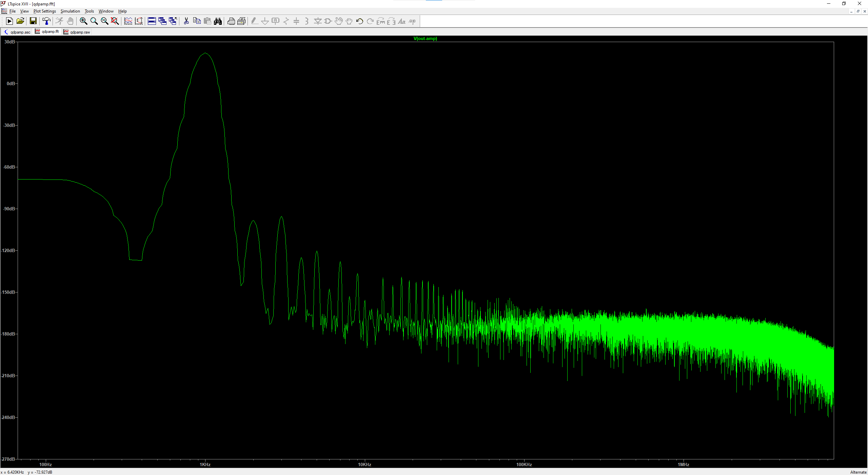The width and height of the screenshot is (868, 475).
Task: Click the Place Capacitor icon
Action: coord(296,21)
